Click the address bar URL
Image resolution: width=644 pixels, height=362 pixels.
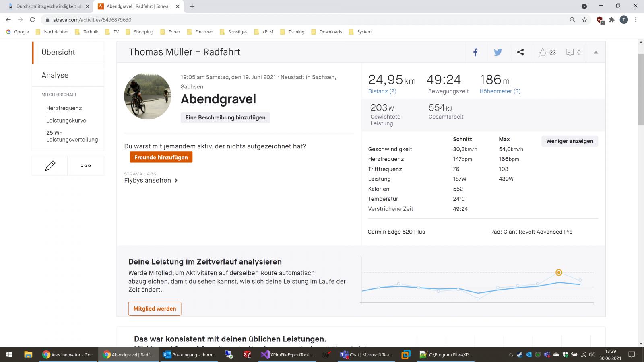coord(92,20)
